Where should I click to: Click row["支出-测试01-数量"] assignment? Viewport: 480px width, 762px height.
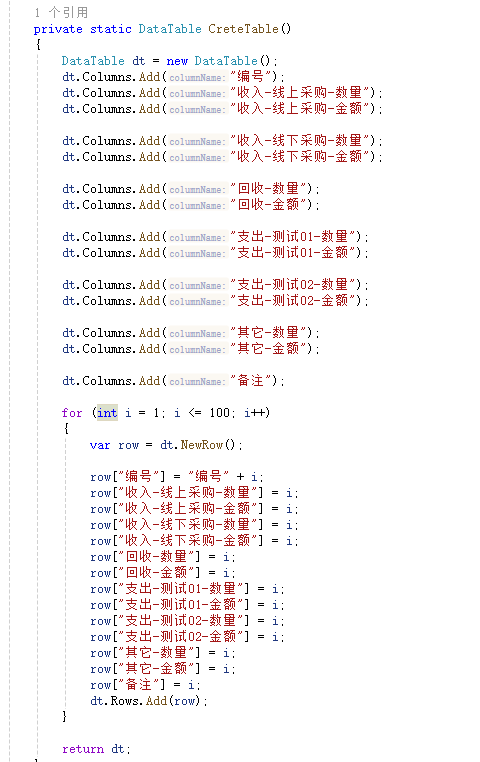[x=187, y=589]
